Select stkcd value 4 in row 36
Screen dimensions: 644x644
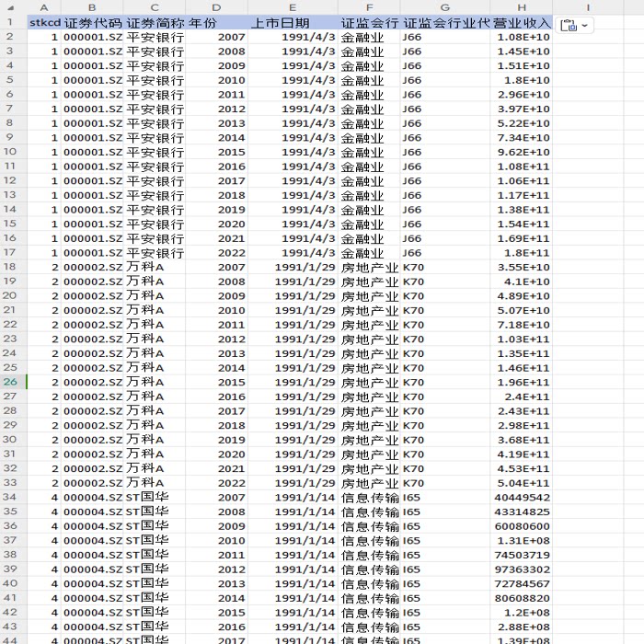44,526
